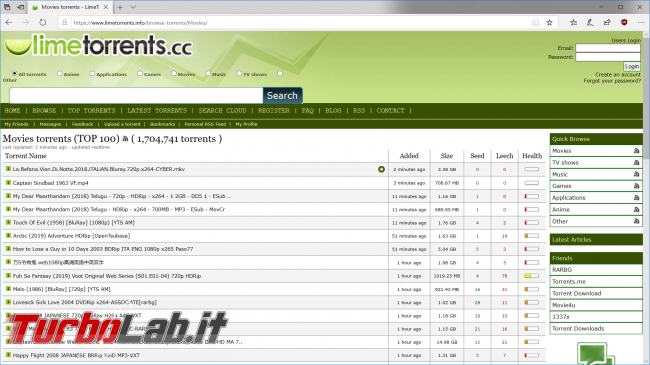Click RSS icon beside Other in Quick Browse

coord(636,221)
